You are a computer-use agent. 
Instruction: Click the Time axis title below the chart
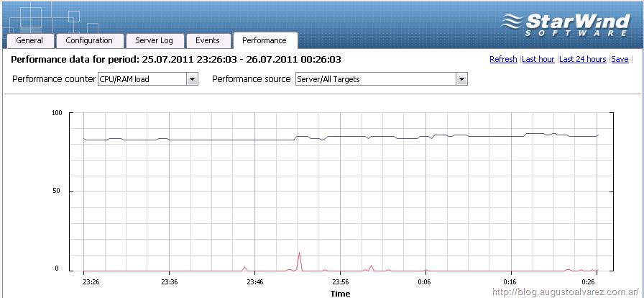pyautogui.click(x=340, y=293)
